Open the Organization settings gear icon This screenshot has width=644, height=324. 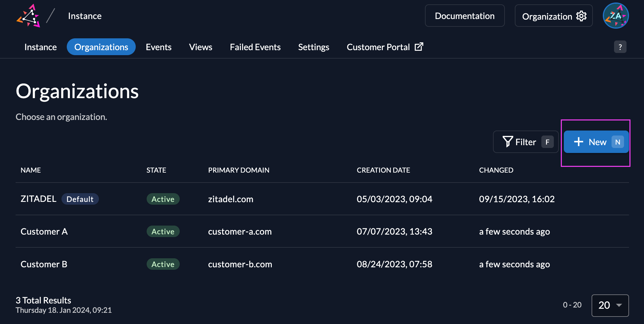(581, 16)
